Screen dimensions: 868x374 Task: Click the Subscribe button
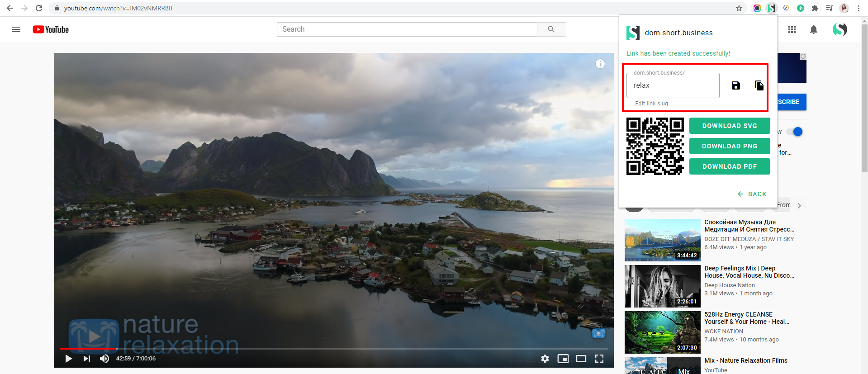(x=792, y=102)
